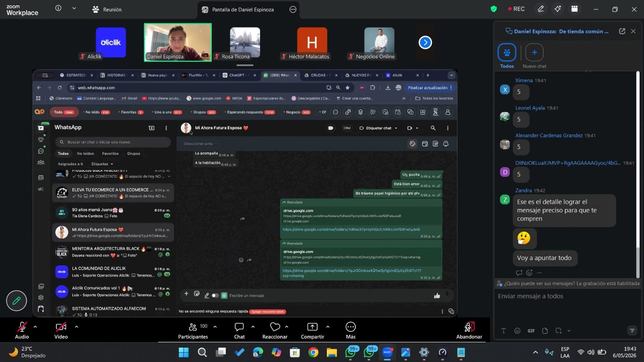The width and height of the screenshot is (644, 362).
Task: Click the REC recording indicator
Action: pos(516,9)
